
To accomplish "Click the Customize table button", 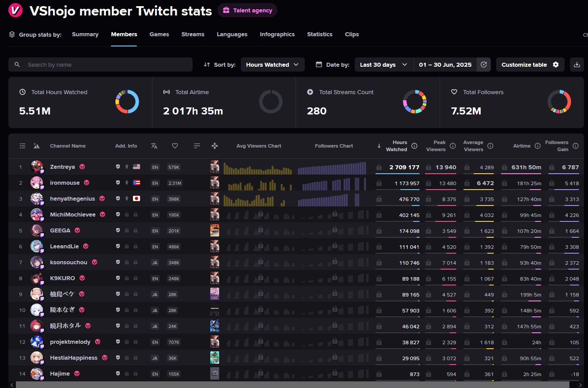I will (x=530, y=65).
